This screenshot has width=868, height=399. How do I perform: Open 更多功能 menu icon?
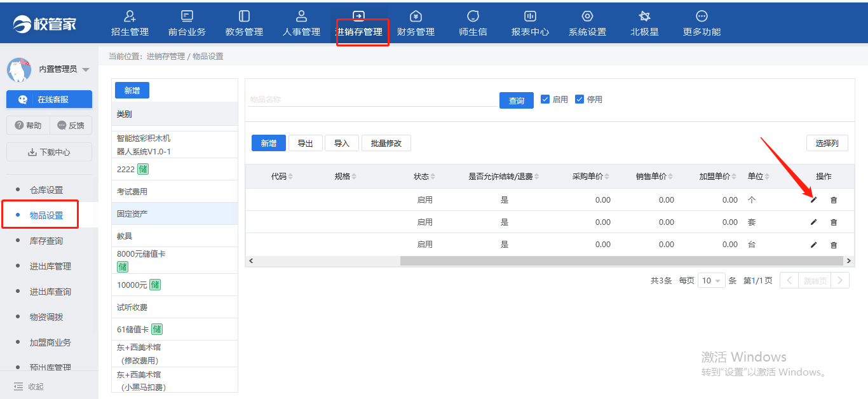click(702, 16)
